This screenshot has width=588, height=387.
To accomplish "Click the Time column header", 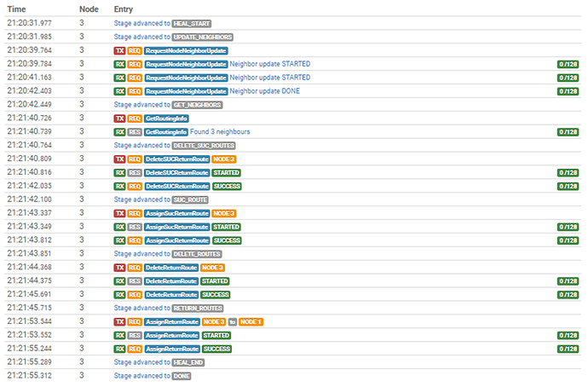I will coord(16,9).
